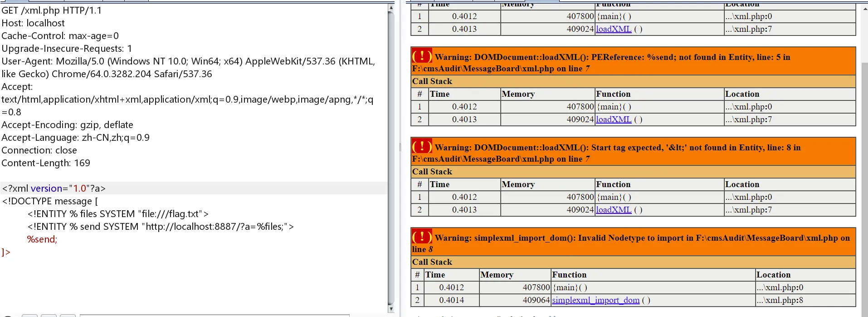Click the warning icon beside the PEReference warning
Screen dimensions: 868x317
422,56
